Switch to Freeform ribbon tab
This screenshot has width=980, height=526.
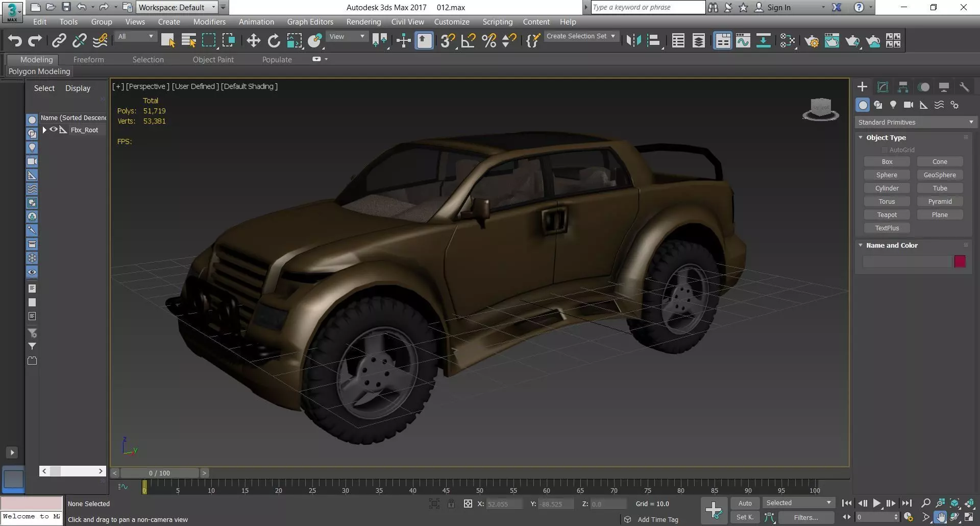(x=88, y=60)
